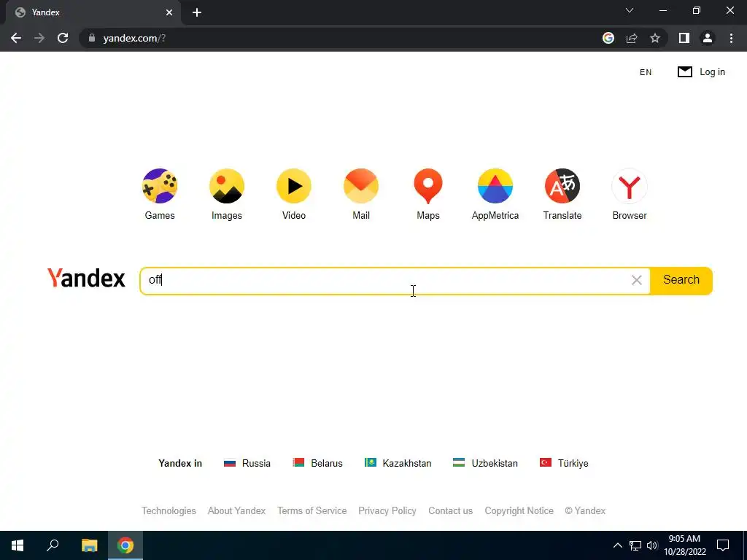Share this page icon
The width and height of the screenshot is (747, 560).
click(x=632, y=38)
